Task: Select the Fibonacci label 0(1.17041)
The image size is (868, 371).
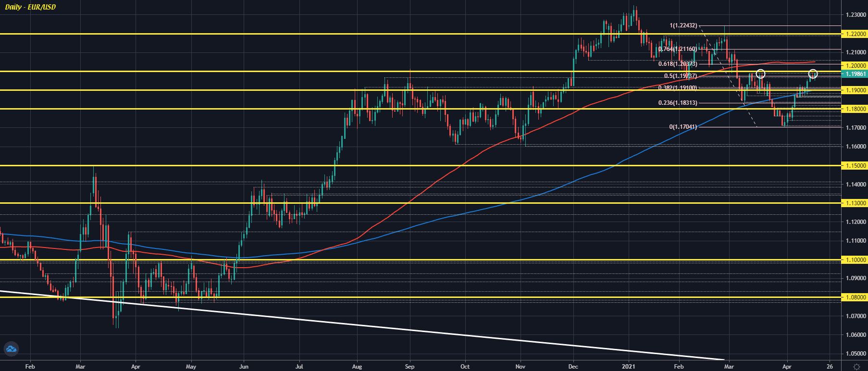Action: click(683, 127)
